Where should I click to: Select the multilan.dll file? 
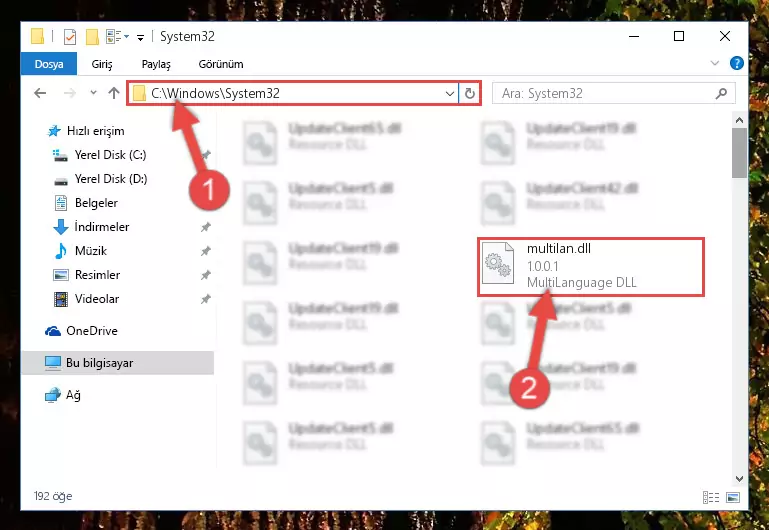(x=591, y=267)
